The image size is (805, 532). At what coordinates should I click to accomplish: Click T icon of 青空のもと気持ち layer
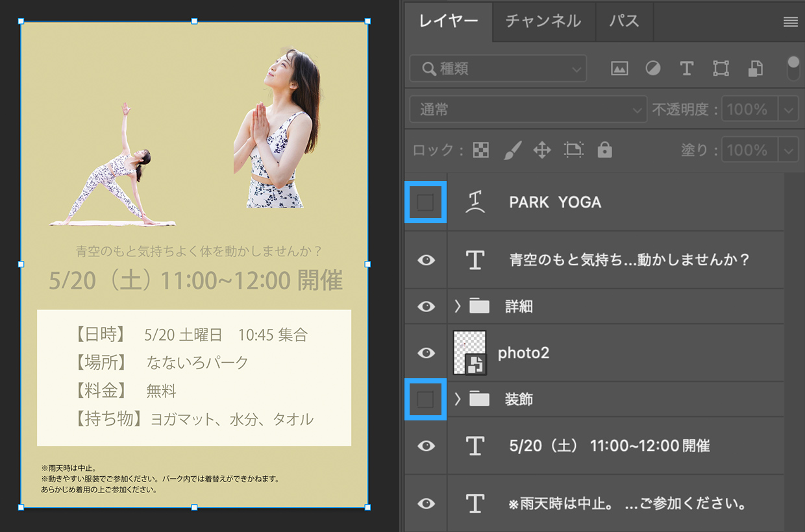[x=476, y=260]
